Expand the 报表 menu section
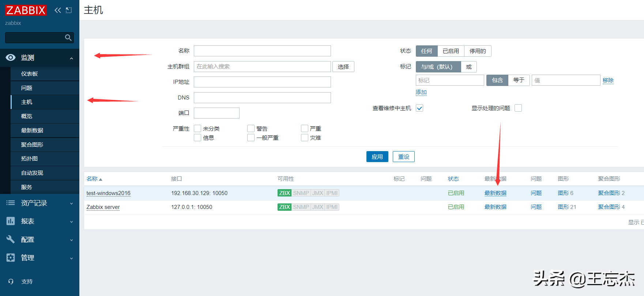The height and width of the screenshot is (296, 644). pyautogui.click(x=71, y=222)
